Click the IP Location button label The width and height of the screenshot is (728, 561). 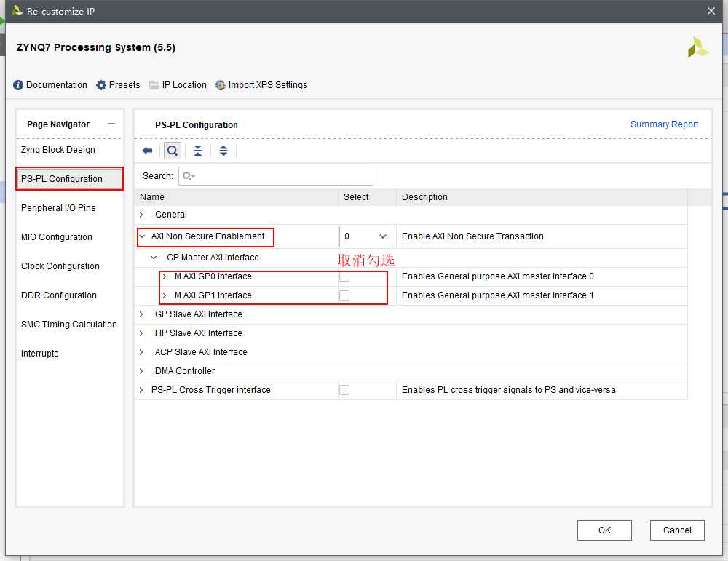point(184,85)
